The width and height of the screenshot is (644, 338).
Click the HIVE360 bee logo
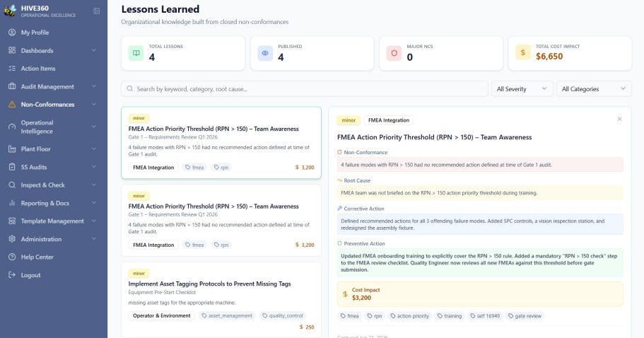10,11
